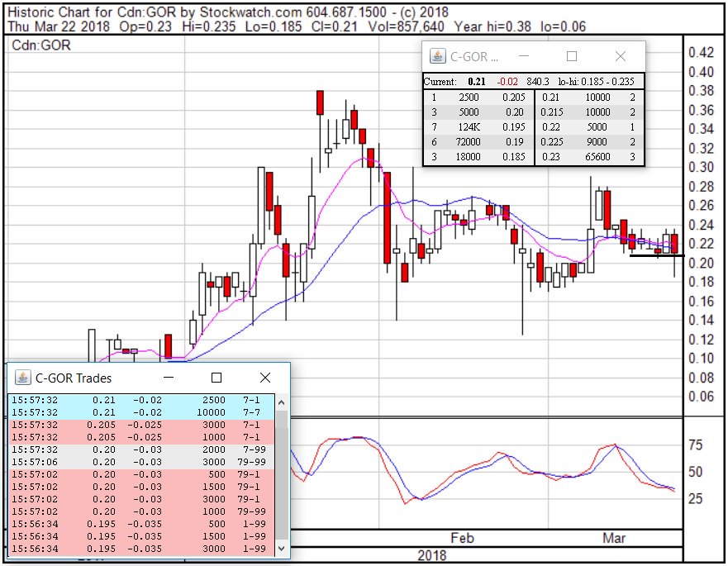
Task: Click the ask row 0.215 for 10000
Action: click(590, 112)
